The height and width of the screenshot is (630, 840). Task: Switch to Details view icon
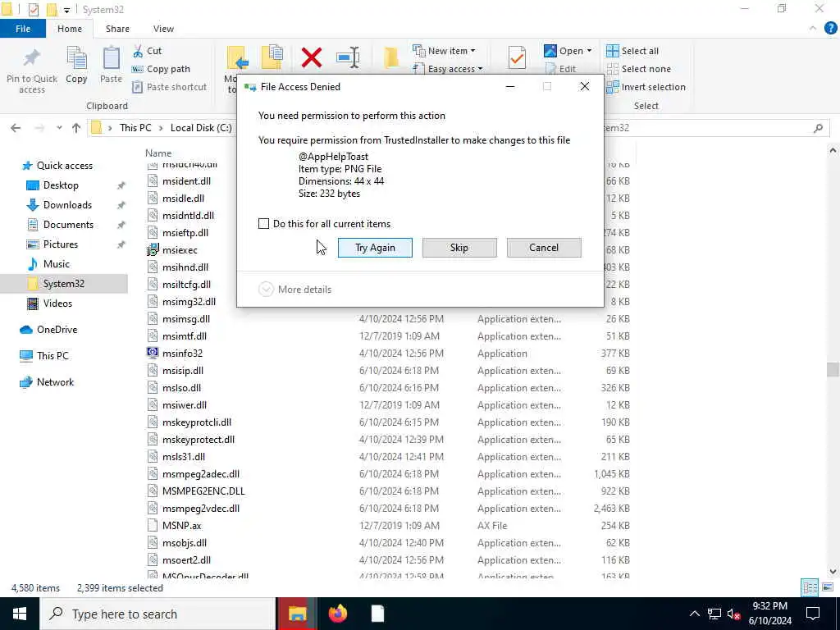point(810,587)
